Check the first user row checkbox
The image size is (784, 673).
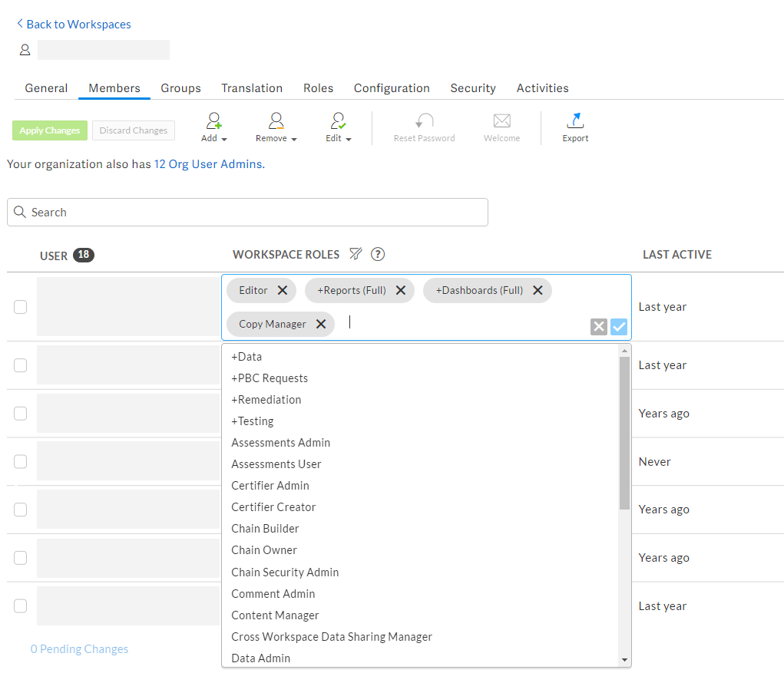point(20,306)
